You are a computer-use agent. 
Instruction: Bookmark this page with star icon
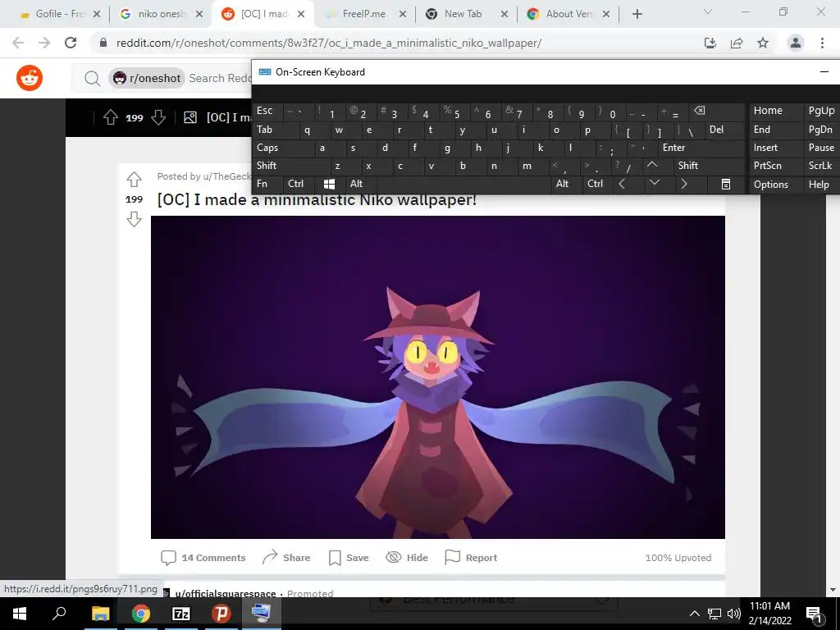[x=763, y=43]
